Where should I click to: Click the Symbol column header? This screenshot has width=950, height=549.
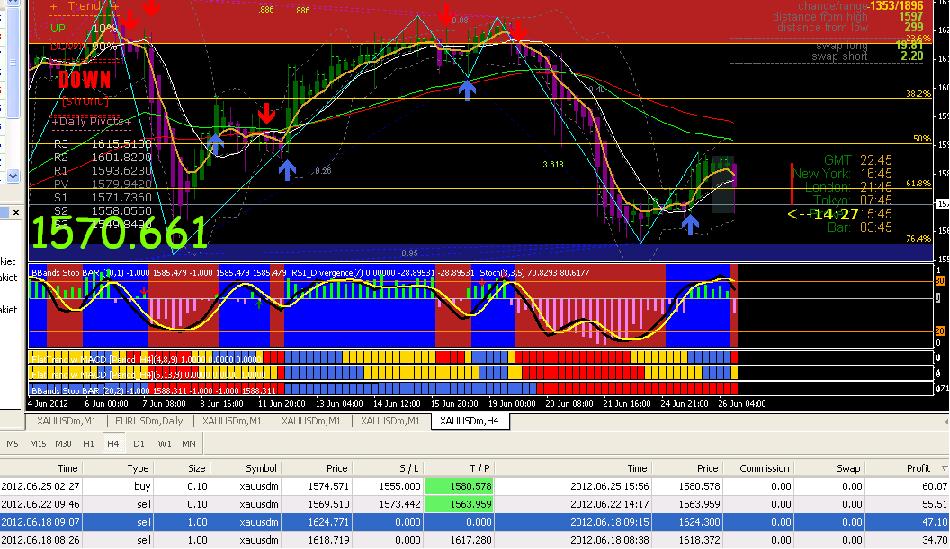264,467
